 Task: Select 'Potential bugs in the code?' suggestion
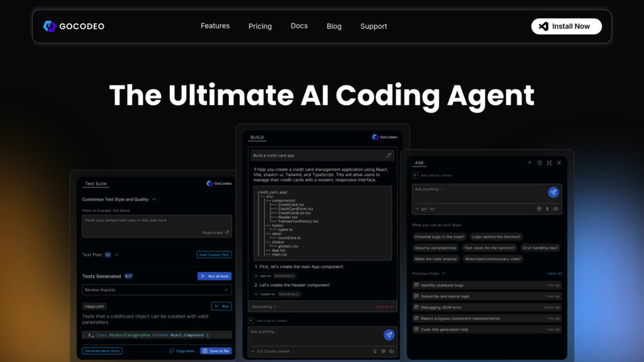tap(439, 237)
